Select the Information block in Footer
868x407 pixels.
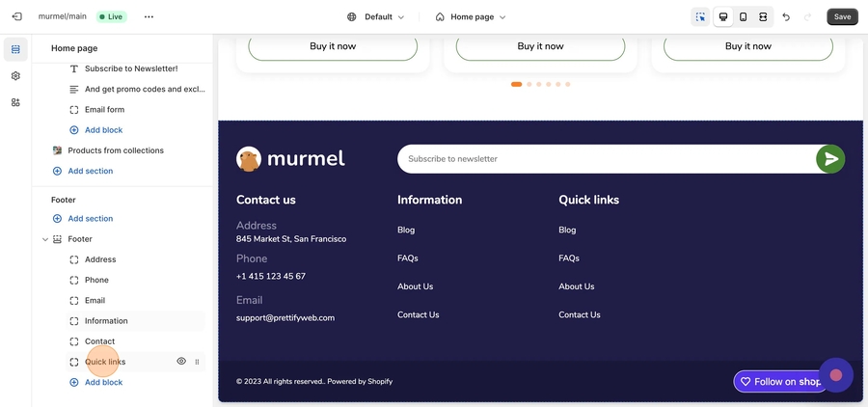(106, 321)
